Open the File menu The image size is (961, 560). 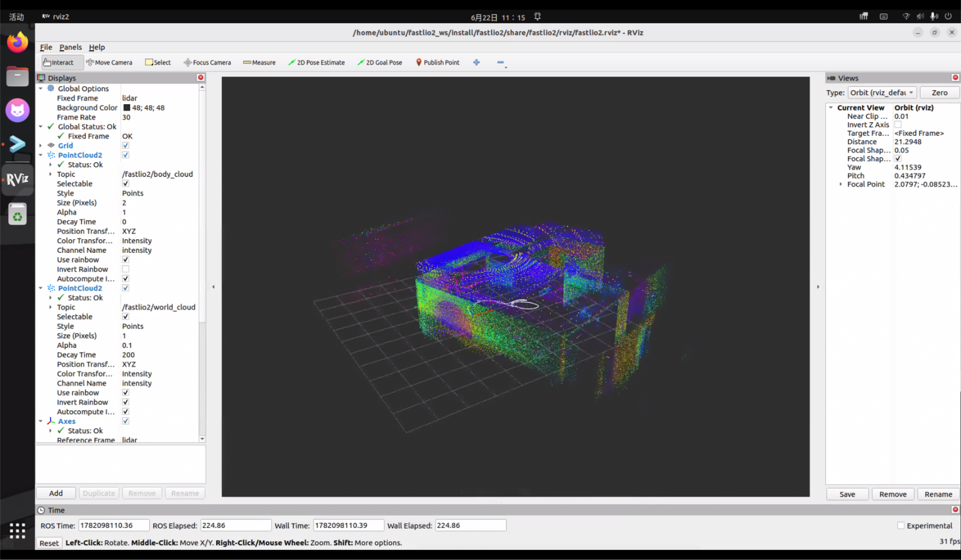pyautogui.click(x=46, y=47)
